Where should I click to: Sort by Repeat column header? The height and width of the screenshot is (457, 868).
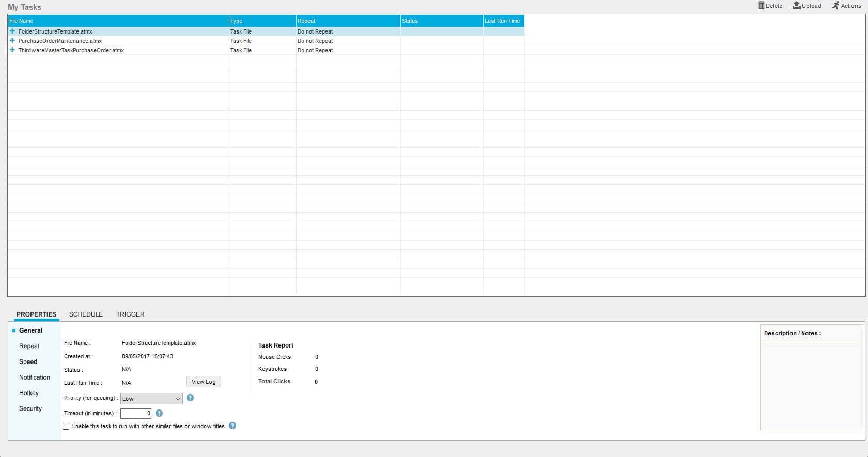[x=348, y=21]
